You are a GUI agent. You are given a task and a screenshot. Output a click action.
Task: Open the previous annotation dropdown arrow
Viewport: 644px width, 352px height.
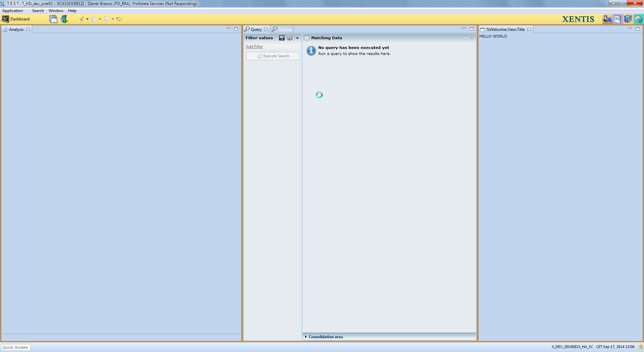tap(113, 19)
